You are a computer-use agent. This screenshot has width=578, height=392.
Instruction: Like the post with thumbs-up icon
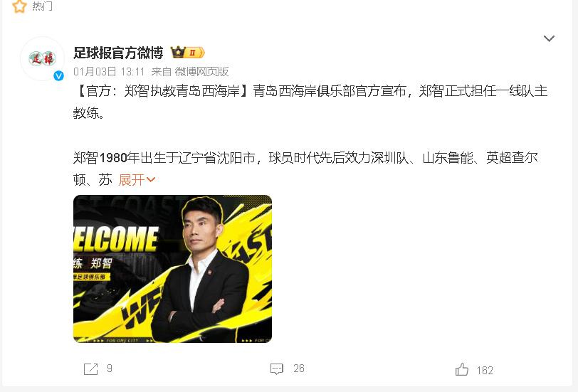click(x=461, y=369)
